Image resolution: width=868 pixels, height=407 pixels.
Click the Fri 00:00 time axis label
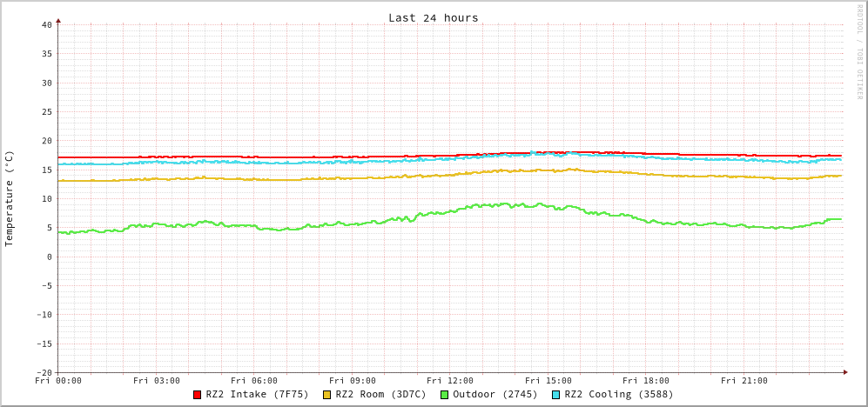click(x=58, y=381)
